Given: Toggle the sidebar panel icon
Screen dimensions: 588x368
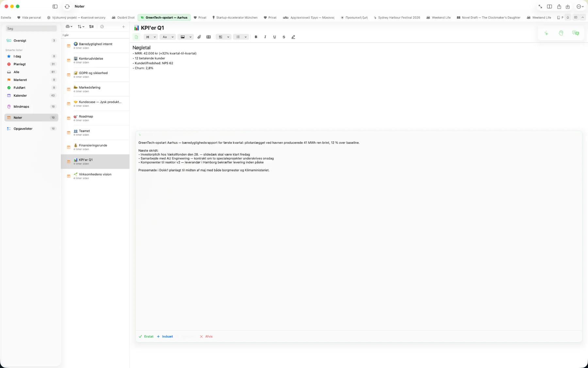Looking at the screenshot, I should (55, 7).
